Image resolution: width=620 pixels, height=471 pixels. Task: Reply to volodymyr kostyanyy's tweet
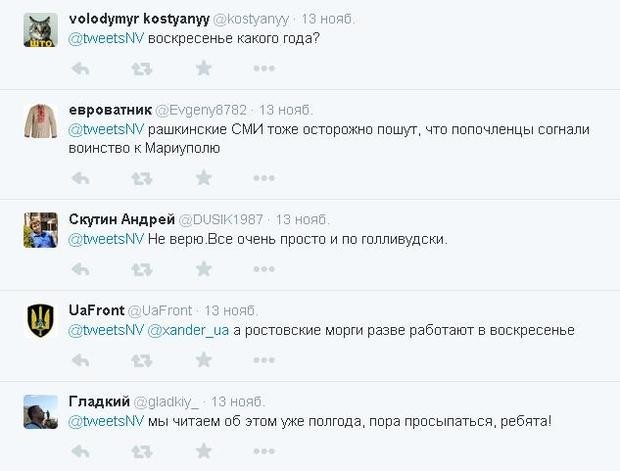[81, 69]
